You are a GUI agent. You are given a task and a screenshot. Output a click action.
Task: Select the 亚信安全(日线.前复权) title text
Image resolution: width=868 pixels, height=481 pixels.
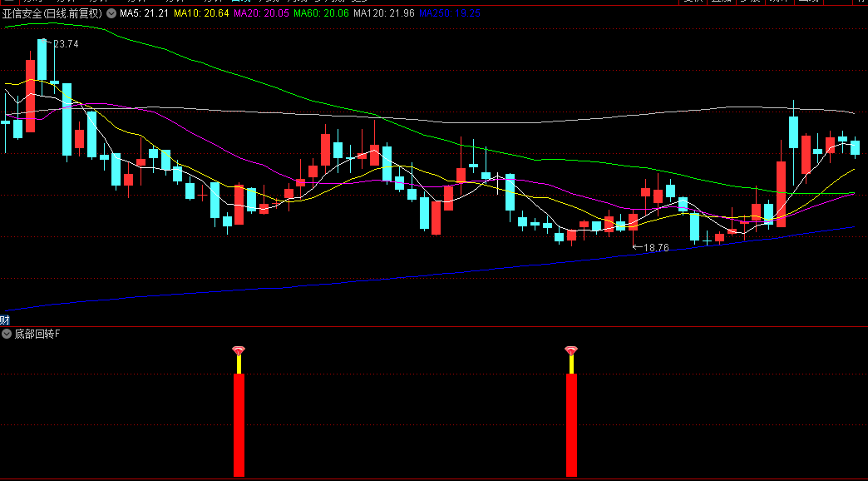[x=52, y=14]
